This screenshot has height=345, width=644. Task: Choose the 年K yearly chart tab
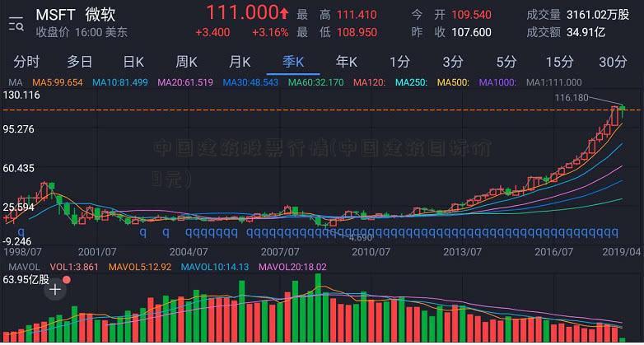tap(346, 62)
